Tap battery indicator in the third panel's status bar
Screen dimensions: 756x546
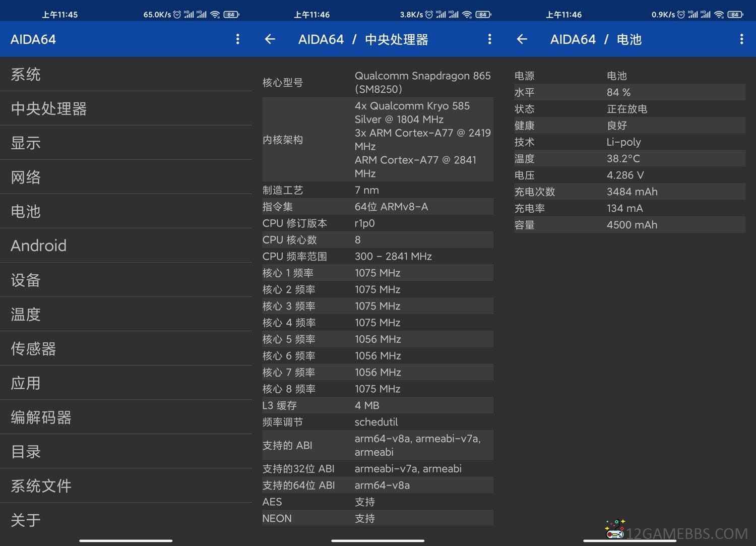click(735, 15)
